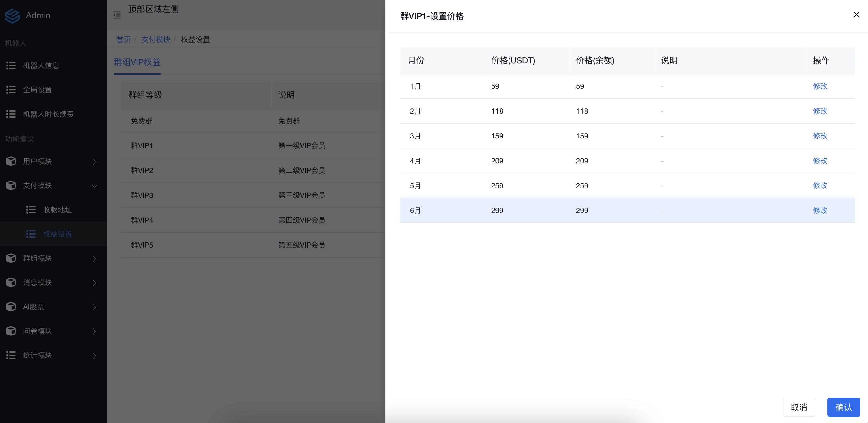Click the cube icon beside AI股票
The height and width of the screenshot is (423, 868).
tap(11, 307)
